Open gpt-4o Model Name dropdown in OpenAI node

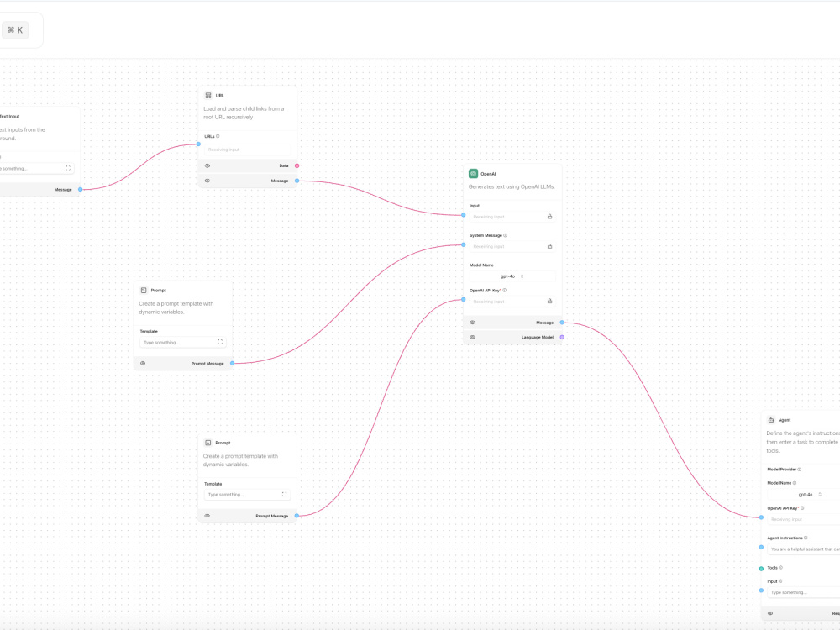coord(512,276)
